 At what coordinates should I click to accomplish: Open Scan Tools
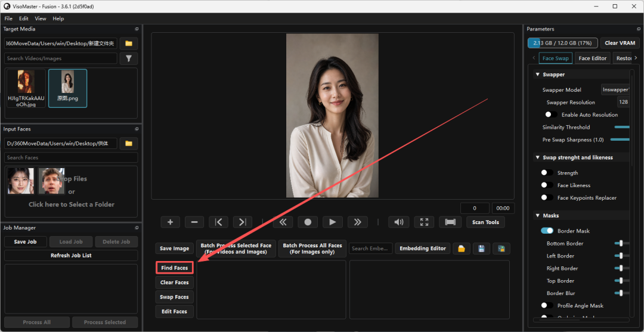point(485,222)
